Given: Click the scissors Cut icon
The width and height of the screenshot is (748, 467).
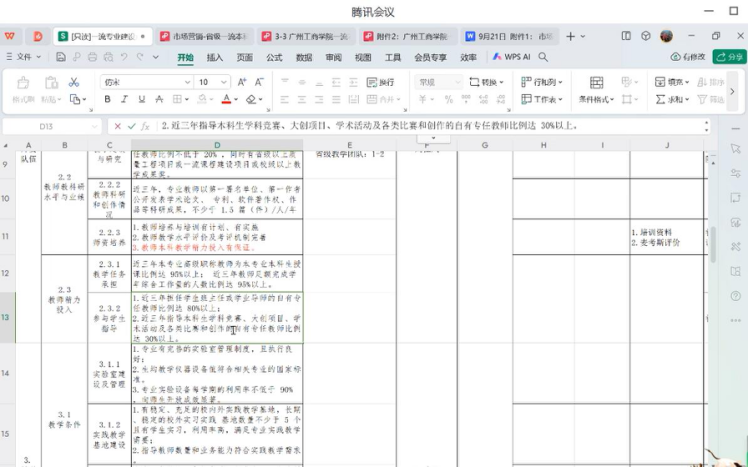Looking at the screenshot, I should point(75,82).
